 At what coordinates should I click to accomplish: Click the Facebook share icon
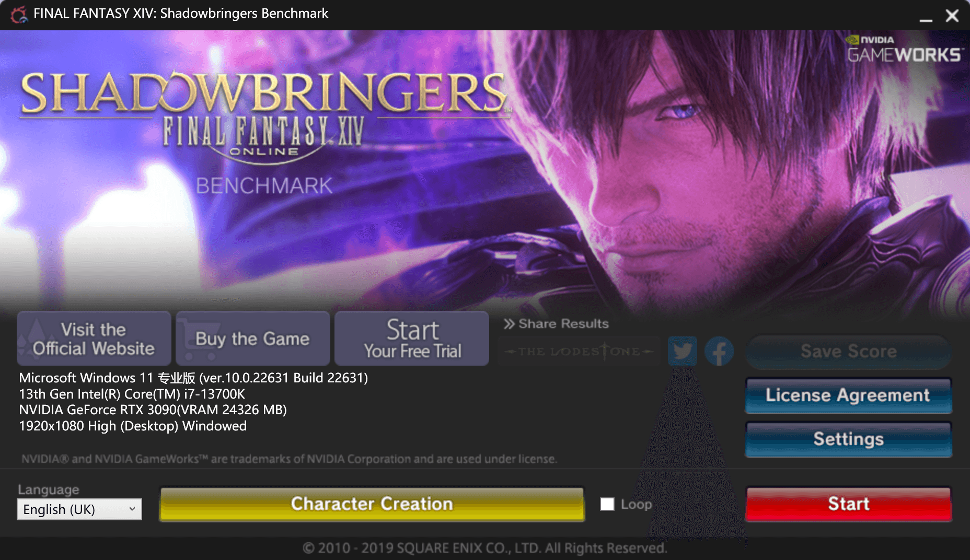pyautogui.click(x=719, y=351)
